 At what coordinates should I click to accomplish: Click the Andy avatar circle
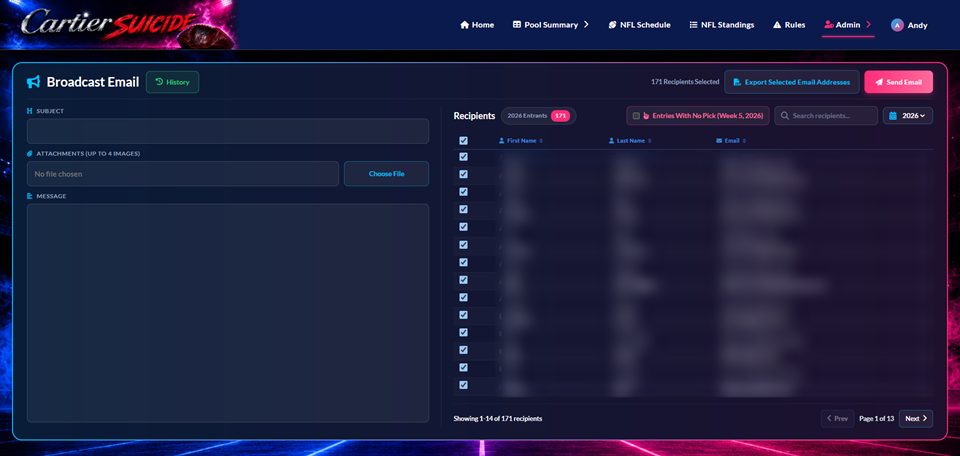pyautogui.click(x=897, y=25)
